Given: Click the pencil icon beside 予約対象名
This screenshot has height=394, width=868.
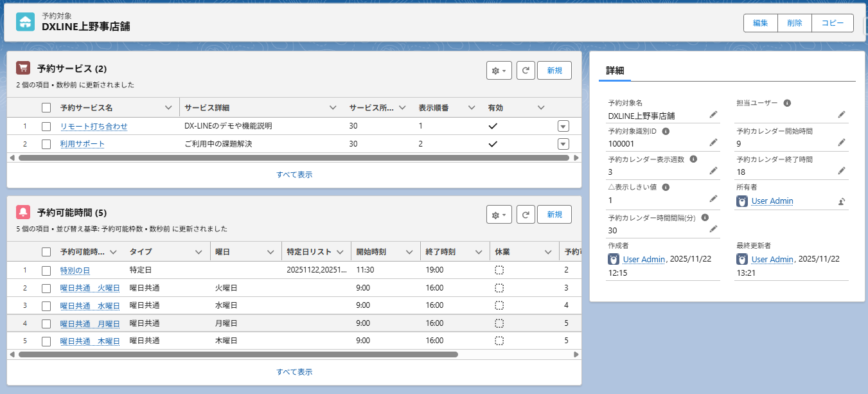Looking at the screenshot, I should [713, 114].
